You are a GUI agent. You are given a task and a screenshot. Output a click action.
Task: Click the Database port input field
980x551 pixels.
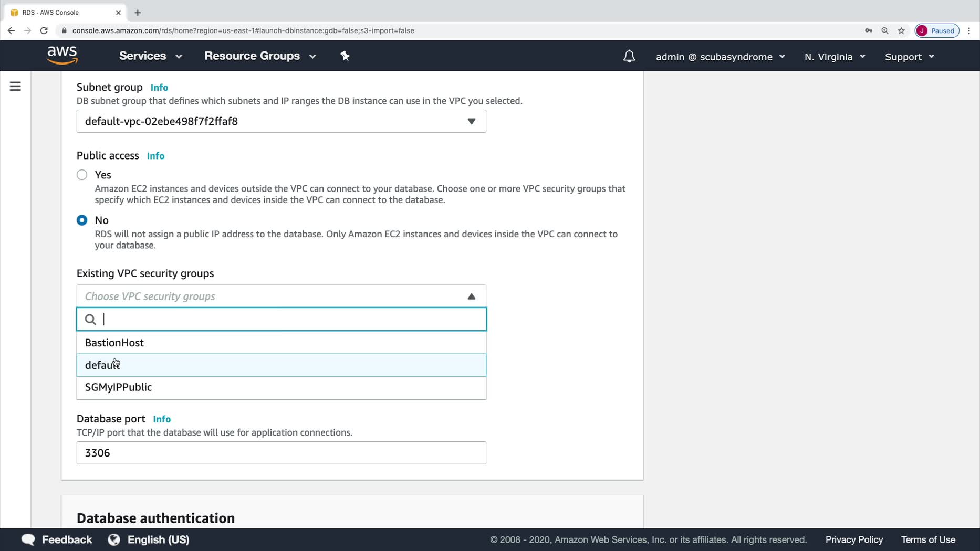[x=281, y=453]
